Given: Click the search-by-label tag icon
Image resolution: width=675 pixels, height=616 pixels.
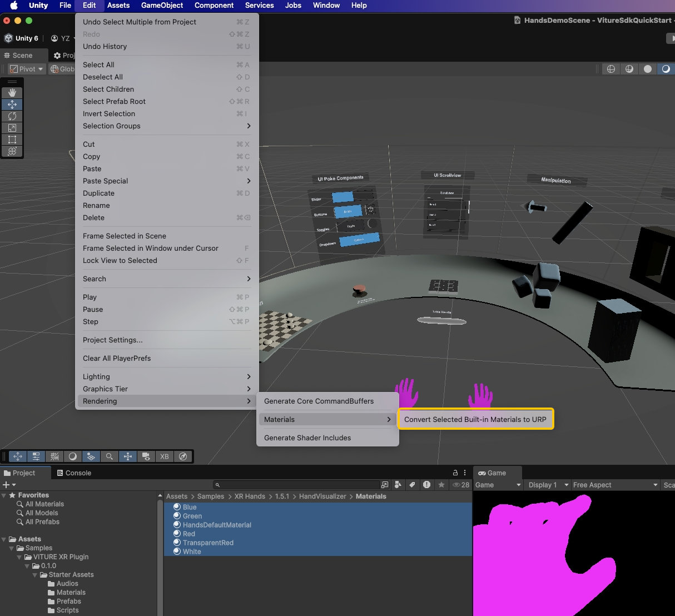Looking at the screenshot, I should click(x=412, y=485).
